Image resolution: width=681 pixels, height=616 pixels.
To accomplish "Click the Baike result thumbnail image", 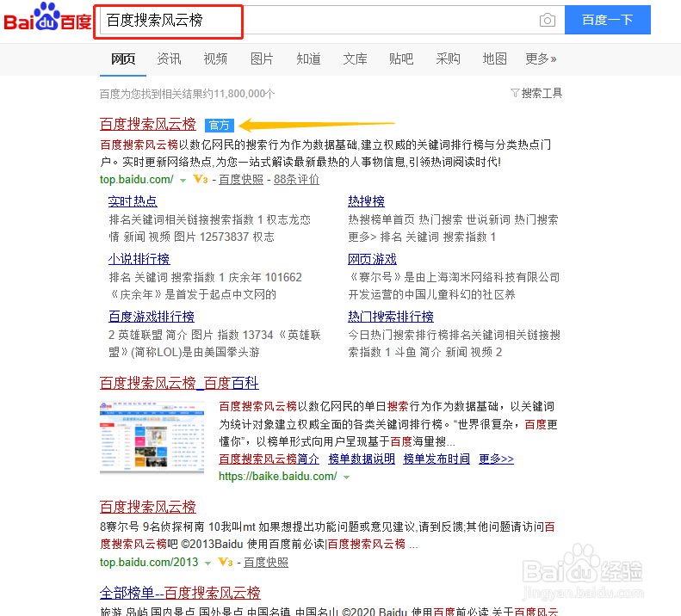I will click(x=152, y=436).
